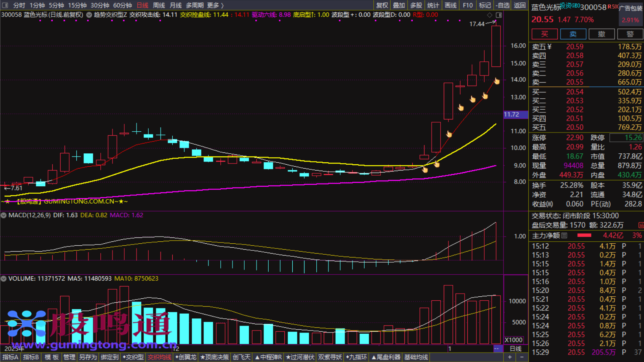Toggle right panel icon beside the diamond

point(498,15)
